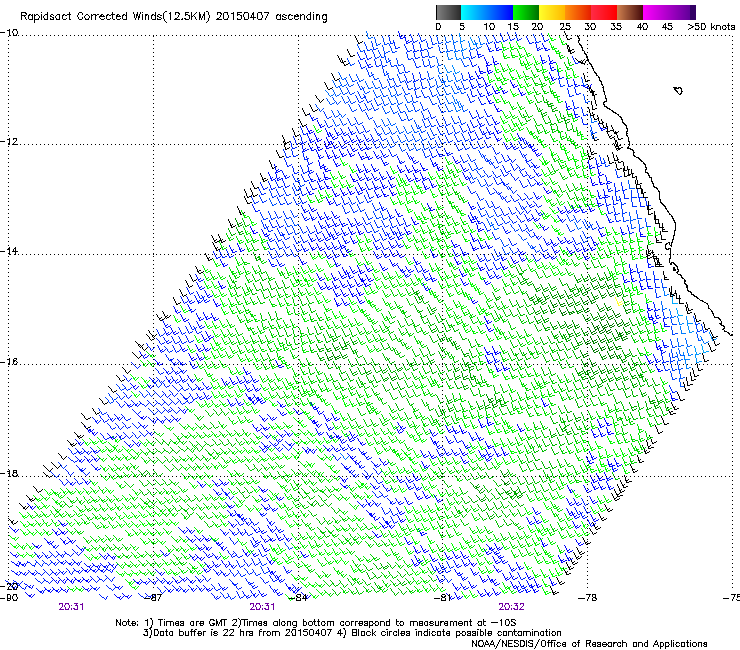Select the '-87' longitude axis label
740x650 pixels.
click(x=153, y=598)
